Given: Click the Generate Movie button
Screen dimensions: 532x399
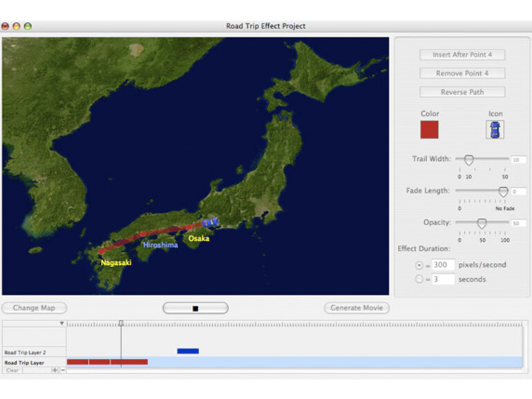Looking at the screenshot, I should [x=357, y=308].
